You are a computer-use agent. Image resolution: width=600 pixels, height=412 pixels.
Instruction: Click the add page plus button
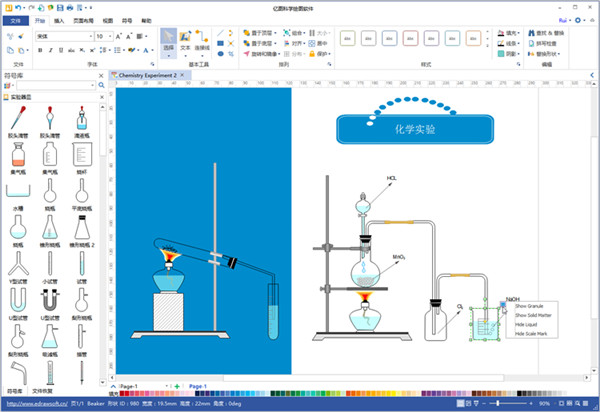pyautogui.click(x=177, y=385)
